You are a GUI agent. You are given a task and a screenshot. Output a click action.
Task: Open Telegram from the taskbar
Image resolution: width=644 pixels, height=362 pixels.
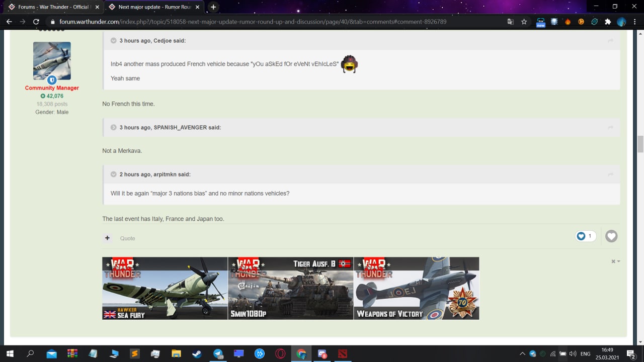point(218,353)
